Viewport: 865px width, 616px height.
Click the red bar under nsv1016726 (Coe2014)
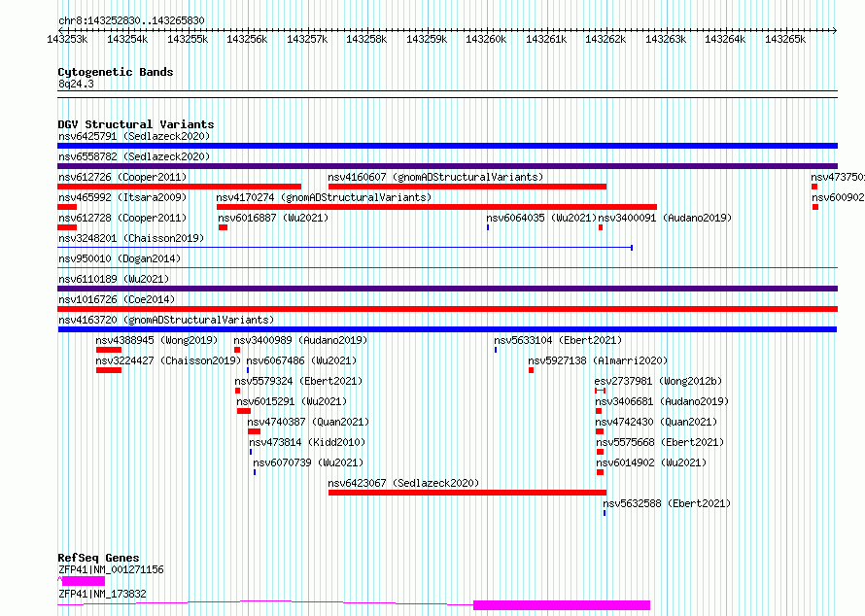tap(447, 309)
